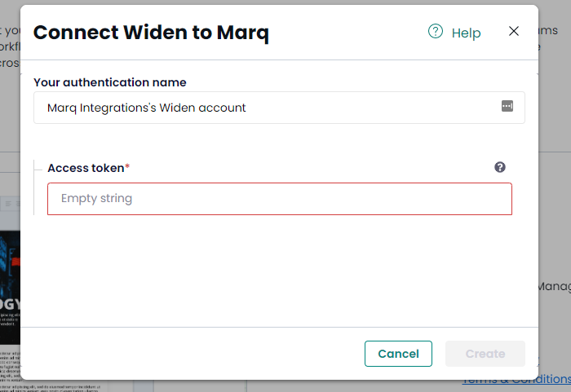This screenshot has width=571, height=392.
Task: Click the Cancel button
Action: click(x=398, y=354)
